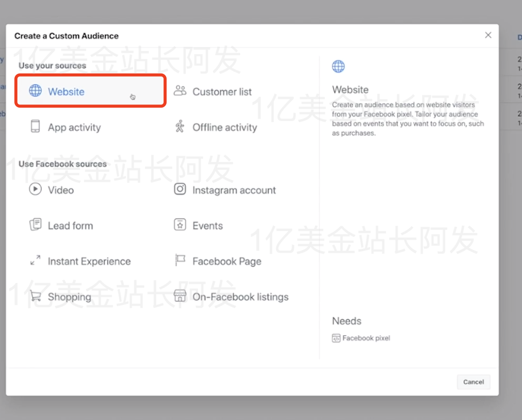Screen dimensions: 522x420
Task: Choose the Offline activity source option
Action: tap(224, 127)
